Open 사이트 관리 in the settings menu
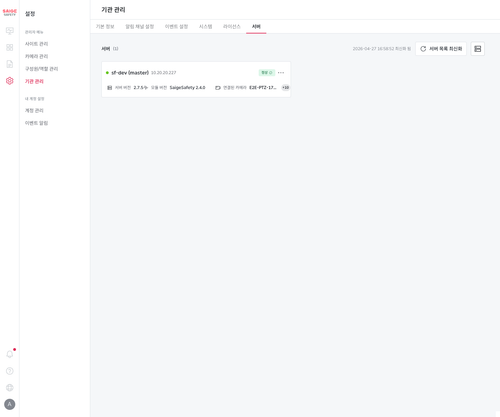The image size is (500, 417). coord(37,44)
